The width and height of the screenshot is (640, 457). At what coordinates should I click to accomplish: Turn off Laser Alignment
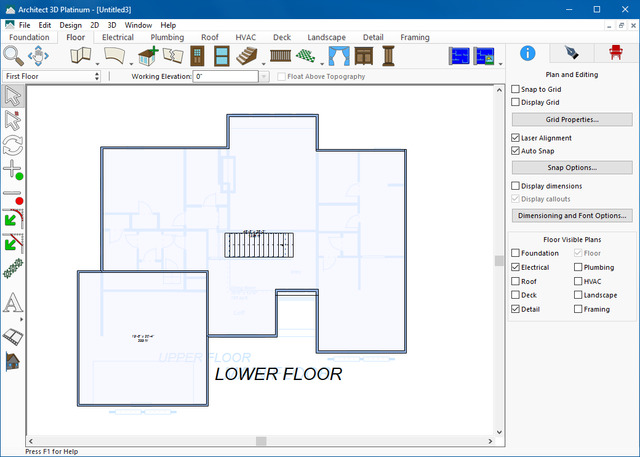point(516,138)
